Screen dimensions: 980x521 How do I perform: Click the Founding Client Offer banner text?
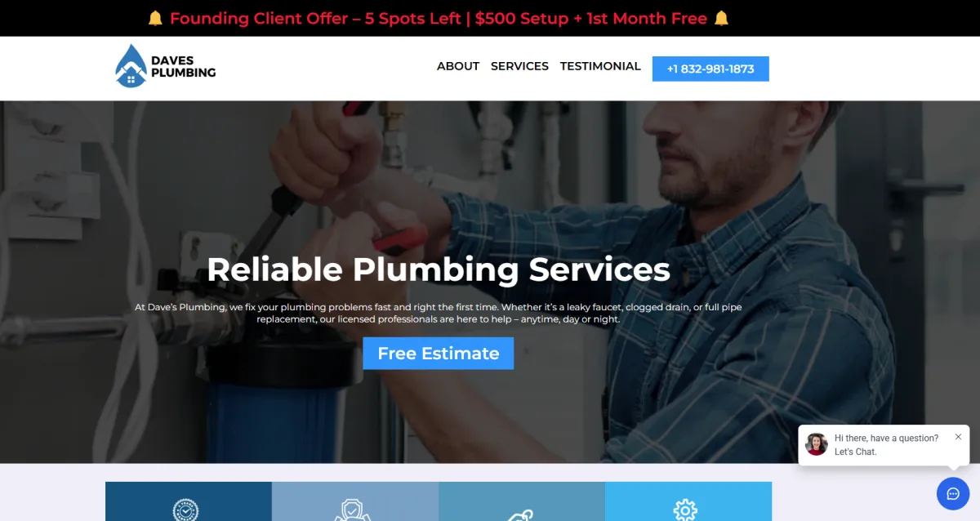click(439, 18)
